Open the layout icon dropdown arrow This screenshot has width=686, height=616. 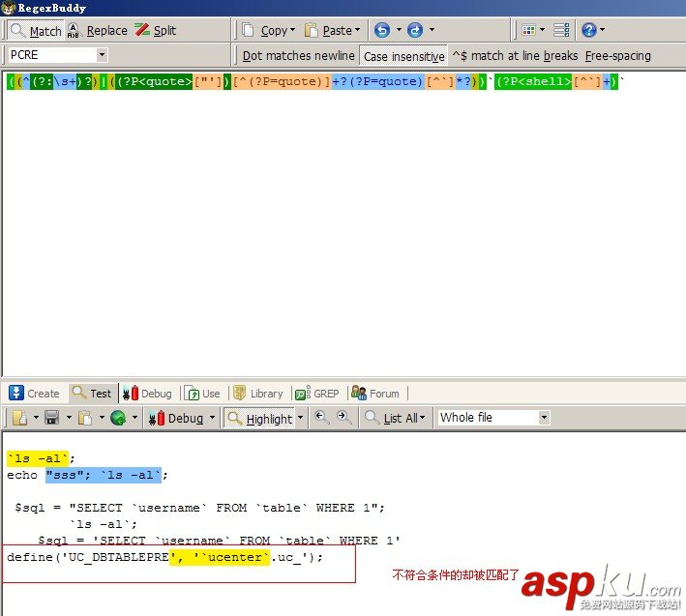pos(542,30)
